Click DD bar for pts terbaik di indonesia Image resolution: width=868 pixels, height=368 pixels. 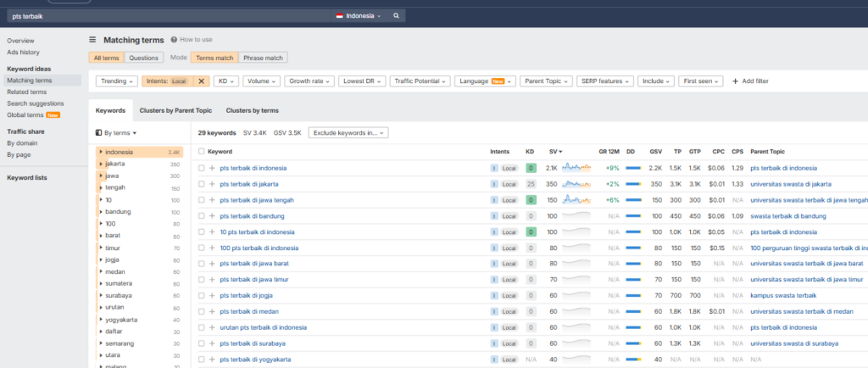click(633, 168)
